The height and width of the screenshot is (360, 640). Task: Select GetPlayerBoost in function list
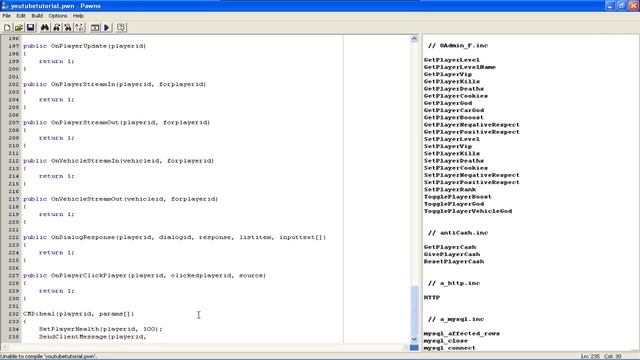click(x=453, y=118)
